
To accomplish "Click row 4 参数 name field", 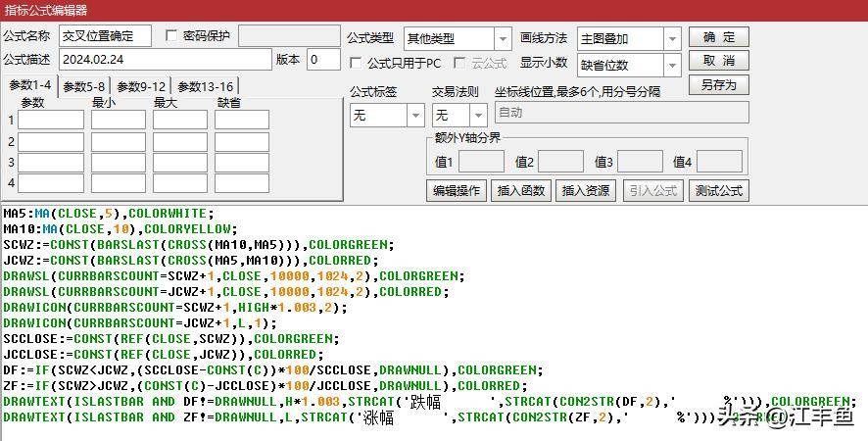I will click(x=51, y=183).
